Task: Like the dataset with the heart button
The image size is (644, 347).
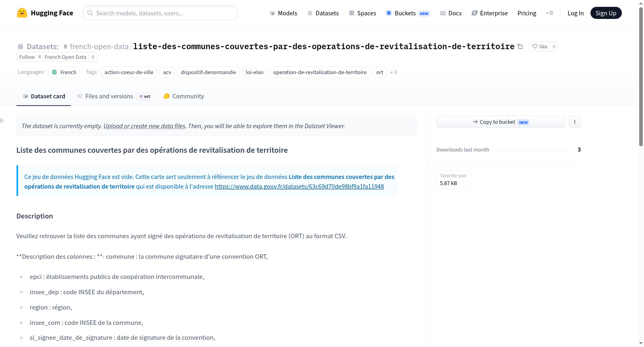Action: [540, 46]
